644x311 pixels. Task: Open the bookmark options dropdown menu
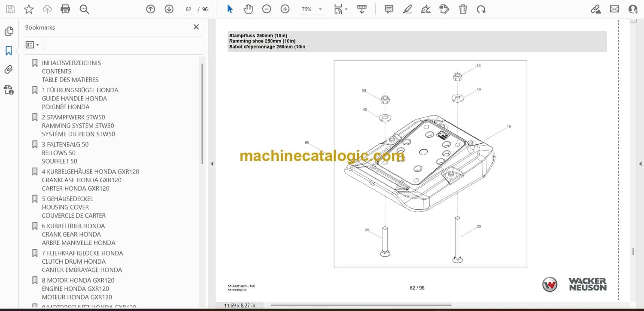32,45
